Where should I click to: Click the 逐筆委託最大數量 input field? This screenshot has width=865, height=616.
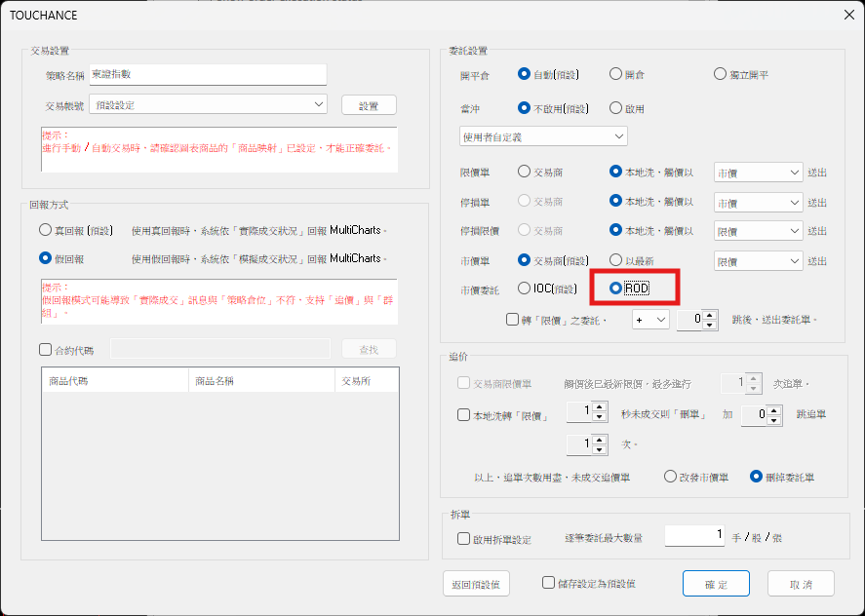pyautogui.click(x=695, y=535)
